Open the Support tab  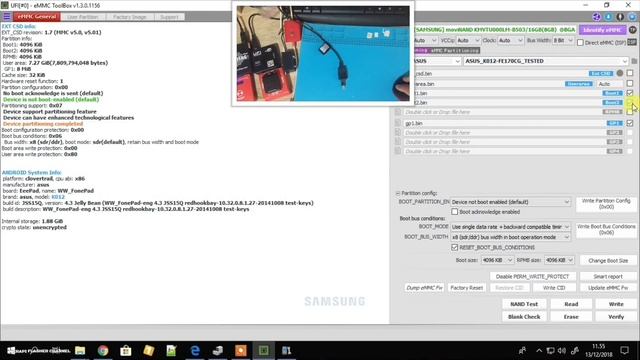point(169,17)
